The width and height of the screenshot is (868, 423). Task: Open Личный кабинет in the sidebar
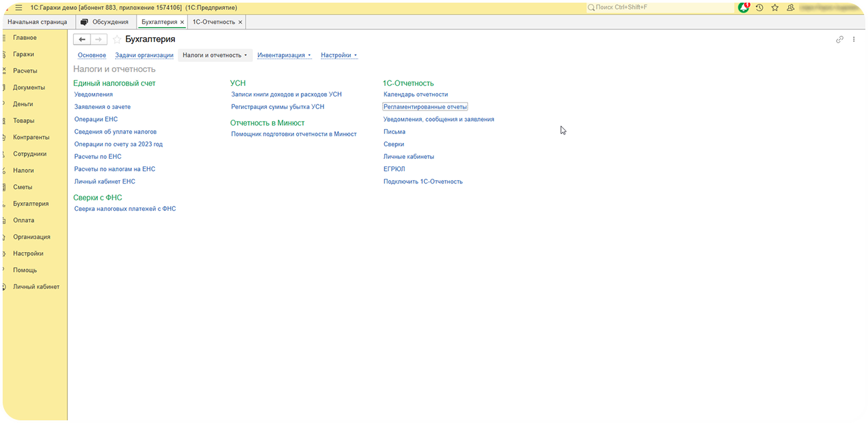(36, 287)
